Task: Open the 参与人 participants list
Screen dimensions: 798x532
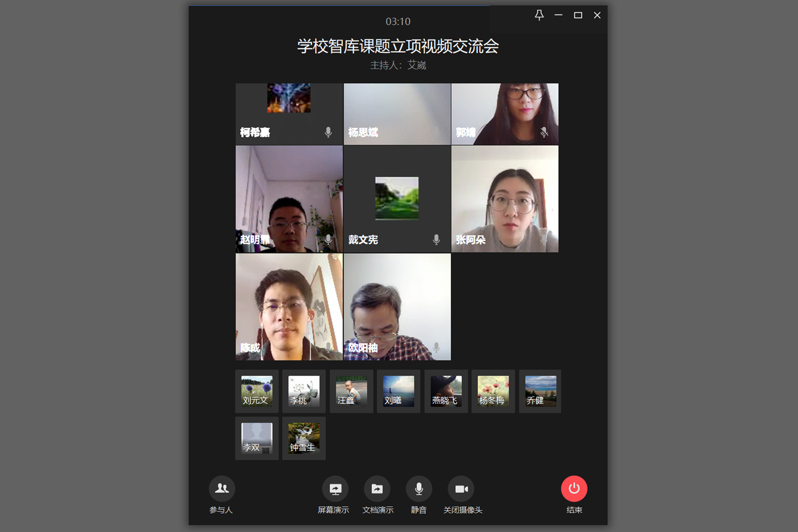Action: coord(222,488)
